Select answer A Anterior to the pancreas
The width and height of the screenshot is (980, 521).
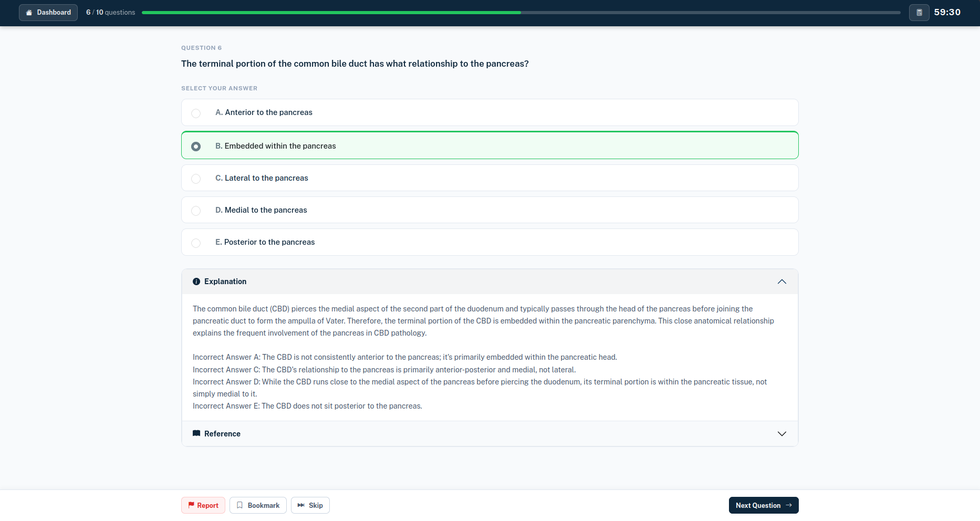pyautogui.click(x=490, y=112)
